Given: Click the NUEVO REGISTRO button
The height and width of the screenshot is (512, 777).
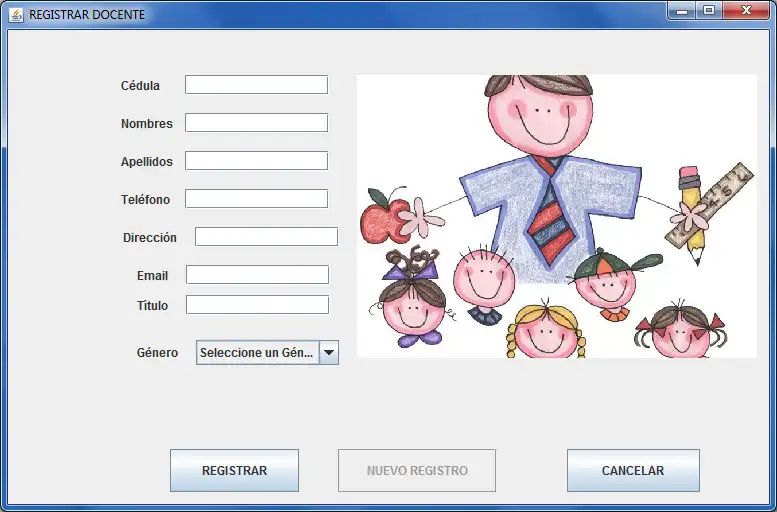Looking at the screenshot, I should coord(417,470).
